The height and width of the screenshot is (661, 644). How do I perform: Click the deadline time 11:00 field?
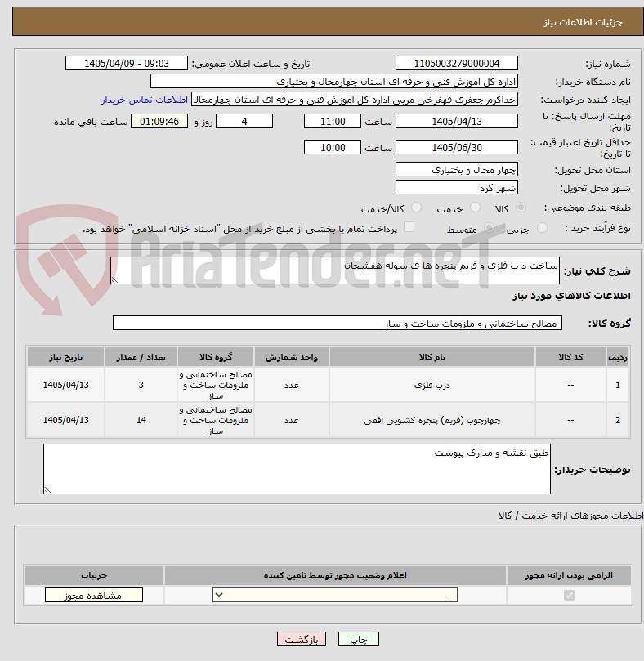[333, 122]
